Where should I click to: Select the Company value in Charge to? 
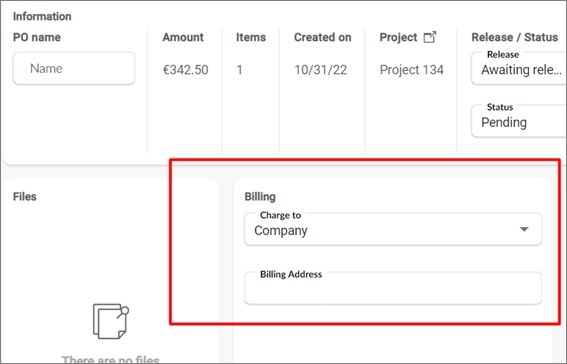click(x=281, y=231)
